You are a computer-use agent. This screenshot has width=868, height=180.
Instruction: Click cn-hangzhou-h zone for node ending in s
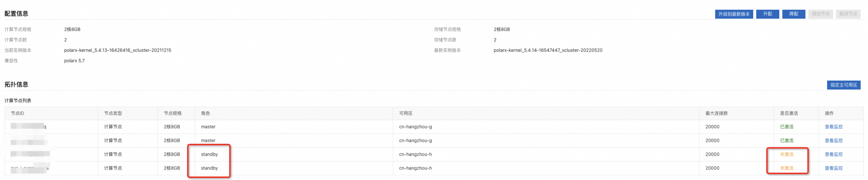pyautogui.click(x=415, y=168)
